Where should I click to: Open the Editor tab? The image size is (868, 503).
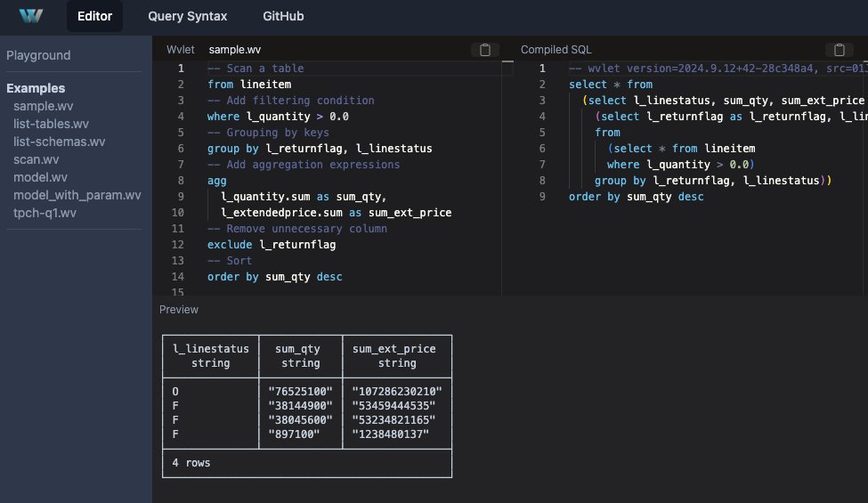pyautogui.click(x=94, y=16)
